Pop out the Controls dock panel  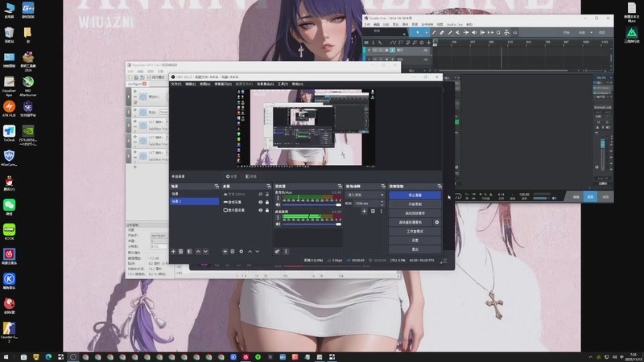[440, 187]
